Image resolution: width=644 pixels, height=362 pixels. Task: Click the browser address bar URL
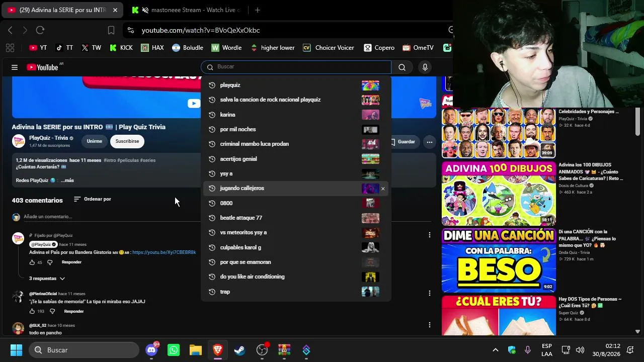(201, 30)
